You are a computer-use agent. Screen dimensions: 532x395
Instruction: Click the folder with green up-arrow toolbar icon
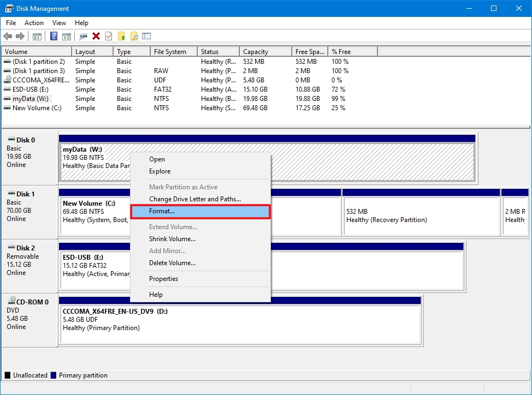122,36
